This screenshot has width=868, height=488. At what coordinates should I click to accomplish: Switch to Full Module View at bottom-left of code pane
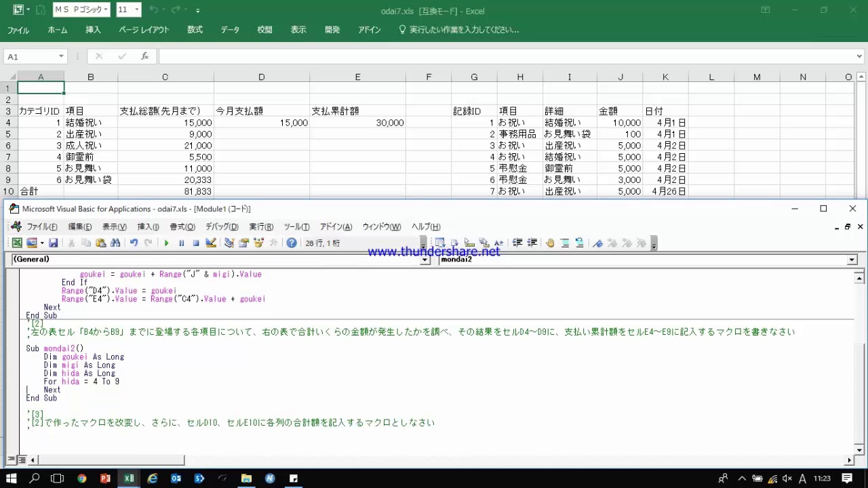(x=22, y=460)
